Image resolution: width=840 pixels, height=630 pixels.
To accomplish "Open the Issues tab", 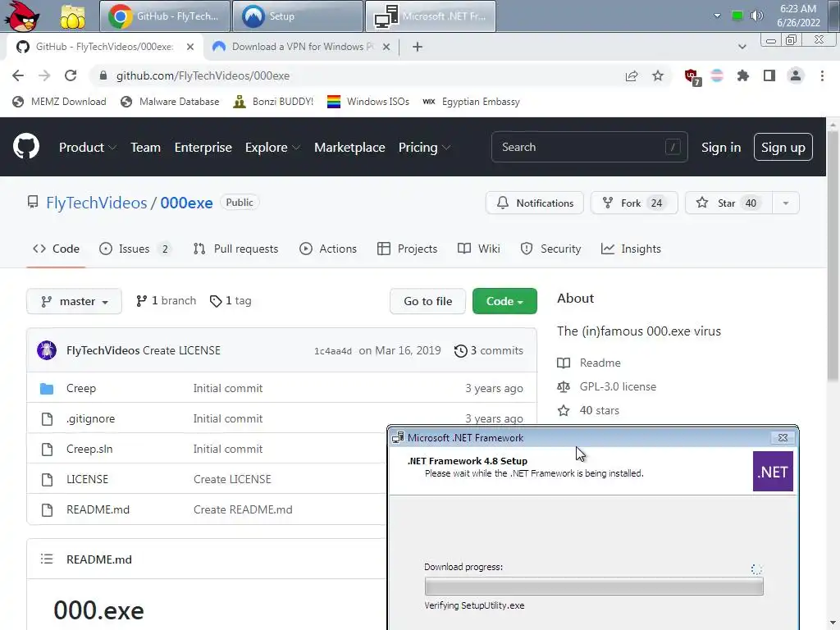I will point(135,249).
